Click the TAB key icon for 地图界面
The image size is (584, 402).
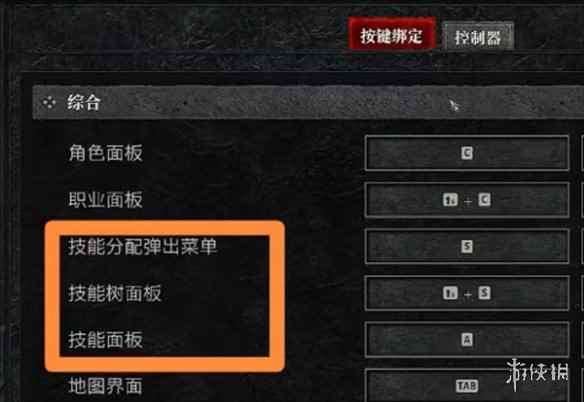click(467, 386)
